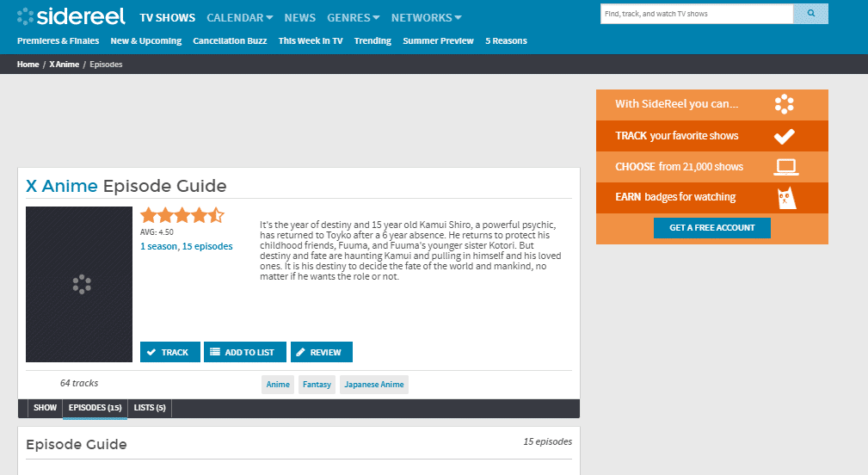The height and width of the screenshot is (475, 868).
Task: Open the NEWS section
Action: point(300,18)
